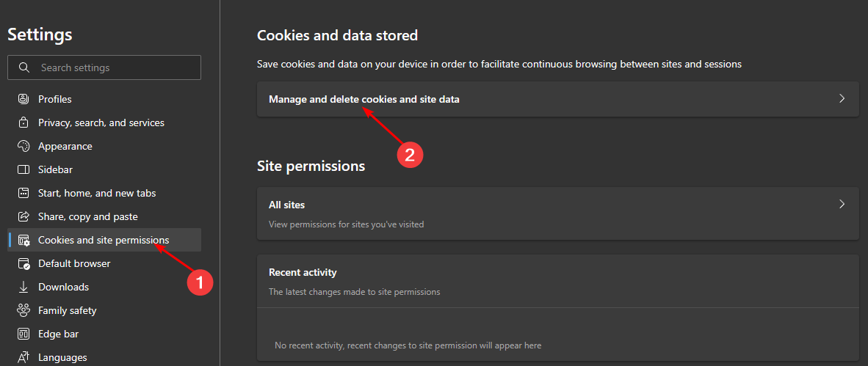Click the Share, copy and paste icon
This screenshot has width=868, height=366.
click(23, 216)
